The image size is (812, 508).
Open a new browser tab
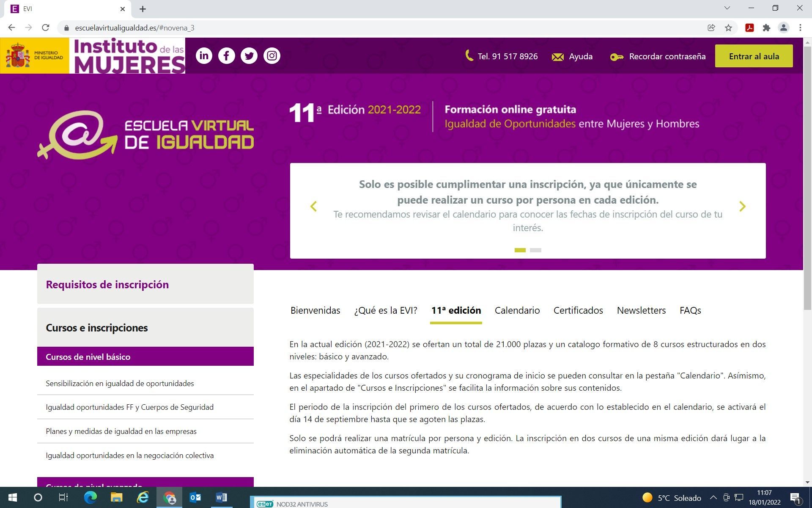pyautogui.click(x=143, y=9)
